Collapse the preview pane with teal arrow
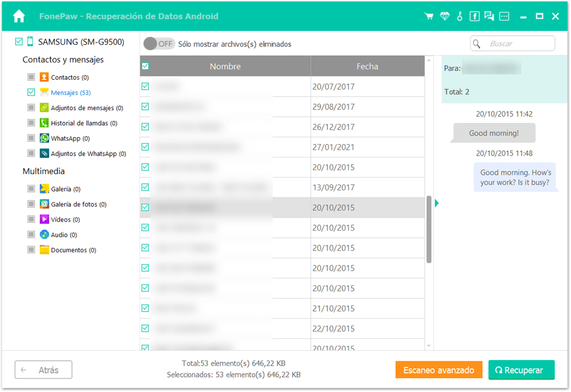The height and width of the screenshot is (392, 571). point(436,203)
